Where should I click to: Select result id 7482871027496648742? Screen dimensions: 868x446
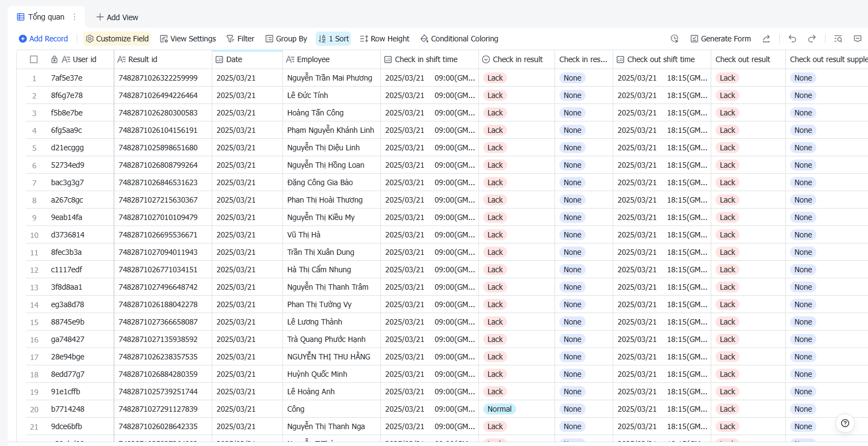163,287
